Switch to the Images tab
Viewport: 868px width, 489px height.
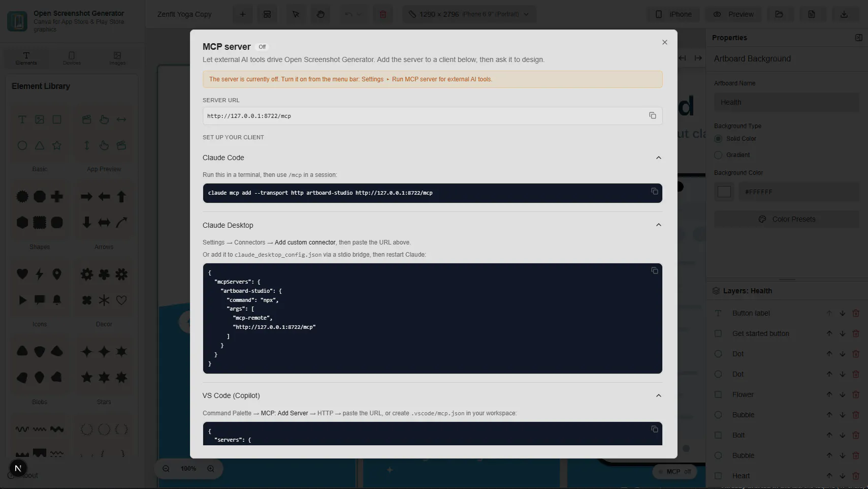(x=117, y=58)
